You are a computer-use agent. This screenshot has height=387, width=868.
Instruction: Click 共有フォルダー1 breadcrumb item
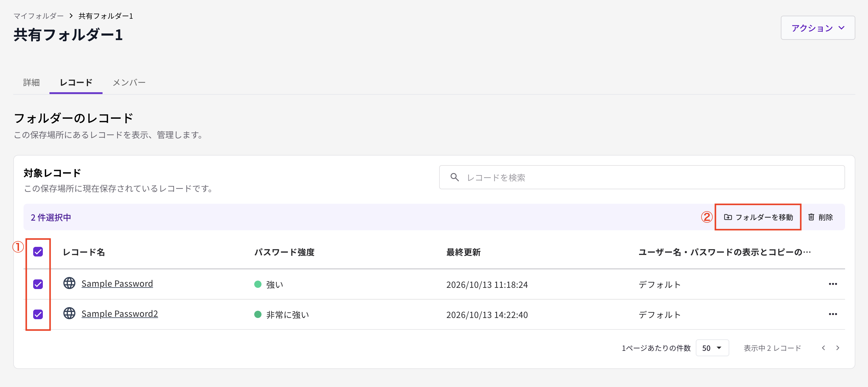[x=106, y=16]
